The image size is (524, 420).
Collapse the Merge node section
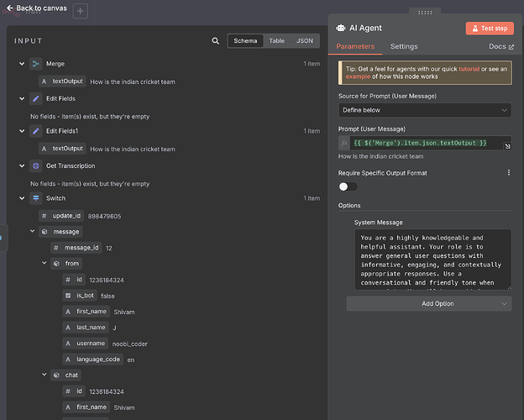point(22,64)
